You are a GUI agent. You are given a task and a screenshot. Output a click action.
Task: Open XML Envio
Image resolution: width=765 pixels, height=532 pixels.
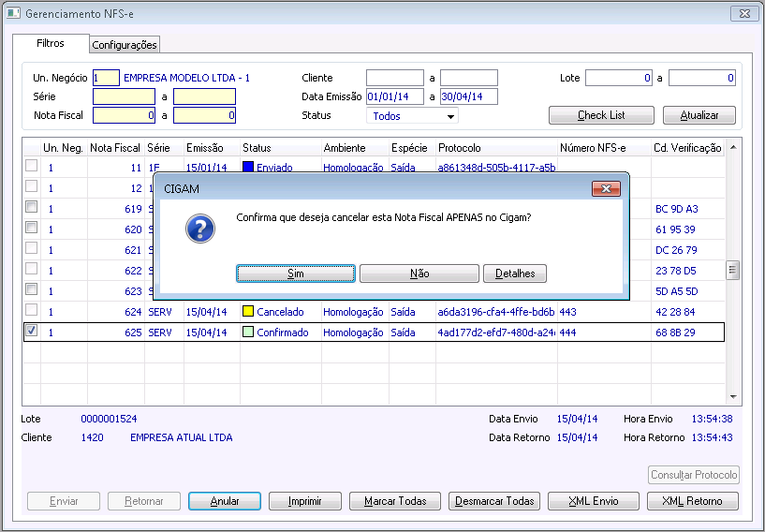[x=594, y=501]
